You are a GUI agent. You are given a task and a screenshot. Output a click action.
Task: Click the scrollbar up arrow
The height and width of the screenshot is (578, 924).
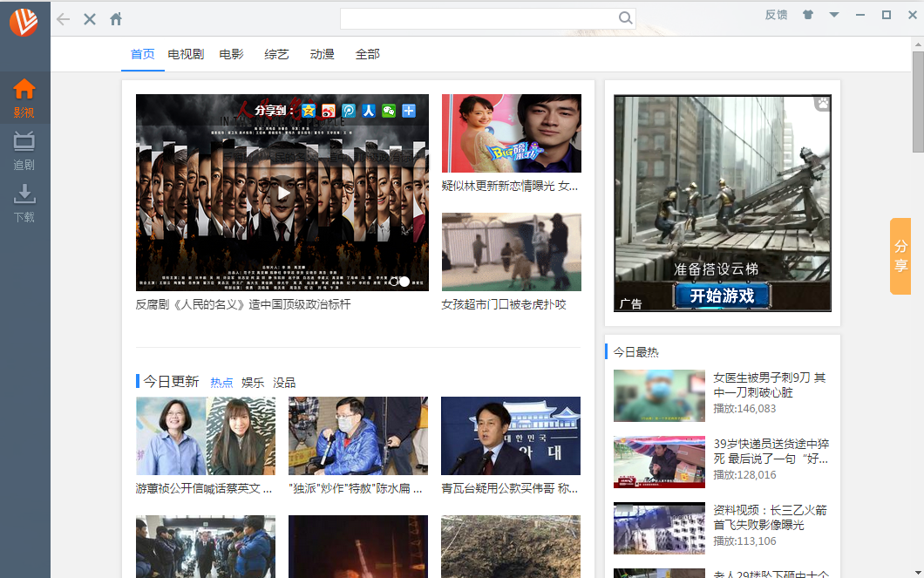point(918,44)
